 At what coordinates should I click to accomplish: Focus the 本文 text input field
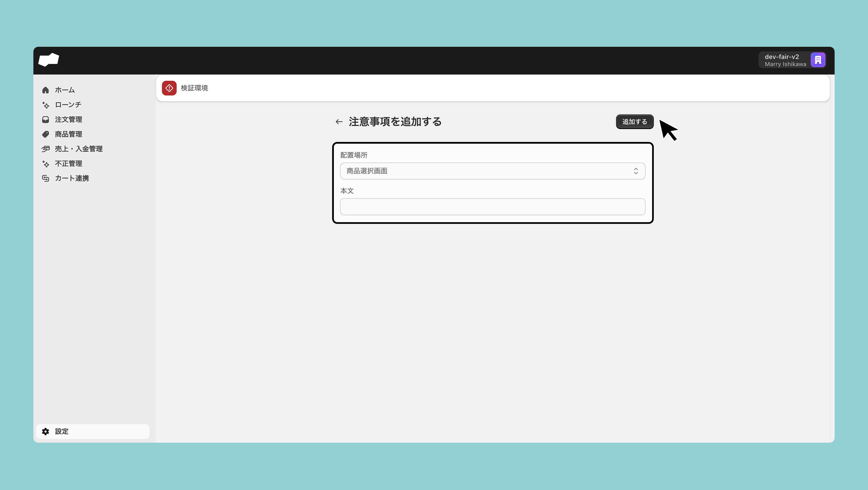coord(493,207)
